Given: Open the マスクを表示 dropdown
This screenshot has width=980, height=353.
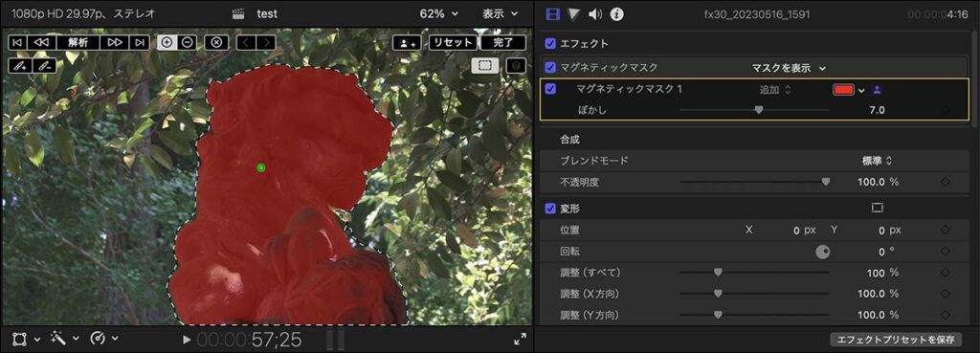Looking at the screenshot, I should pos(789,68).
